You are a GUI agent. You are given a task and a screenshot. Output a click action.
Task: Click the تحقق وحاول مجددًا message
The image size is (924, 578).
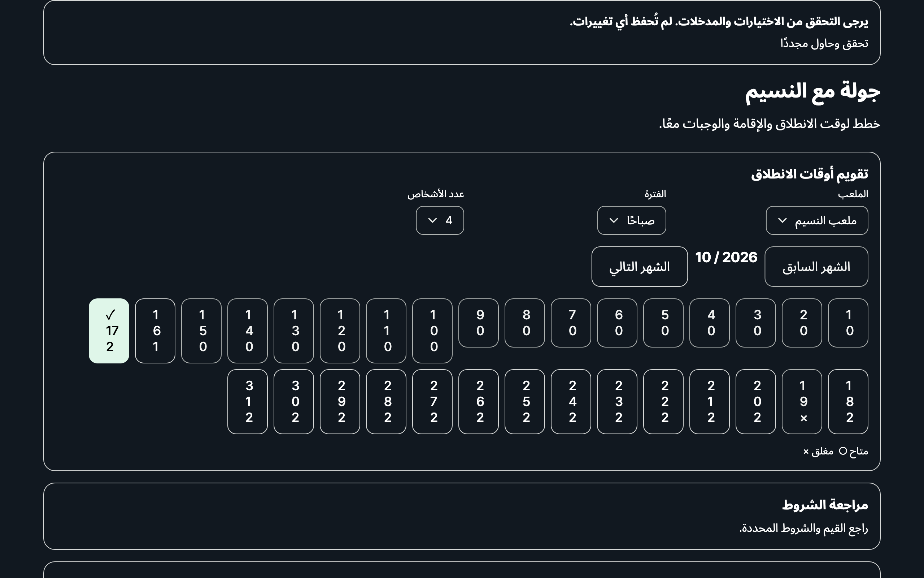pos(824,43)
